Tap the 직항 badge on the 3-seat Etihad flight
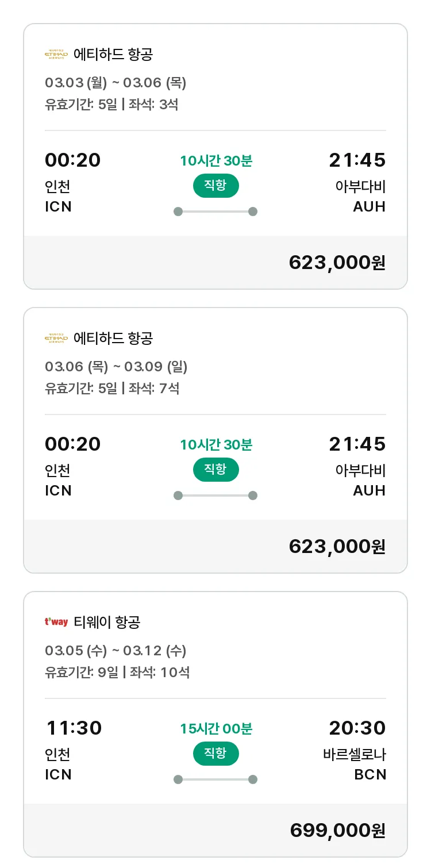This screenshot has width=431, height=868. pyautogui.click(x=215, y=186)
